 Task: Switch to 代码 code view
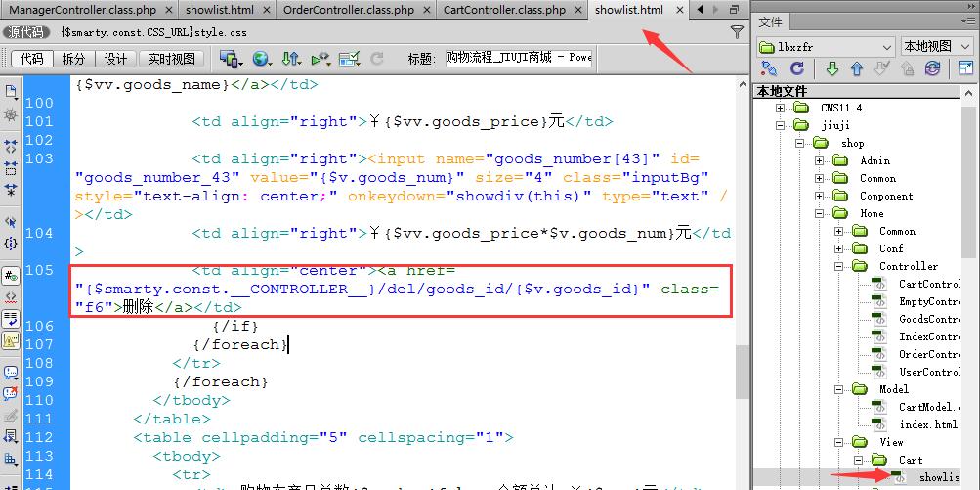click(32, 59)
